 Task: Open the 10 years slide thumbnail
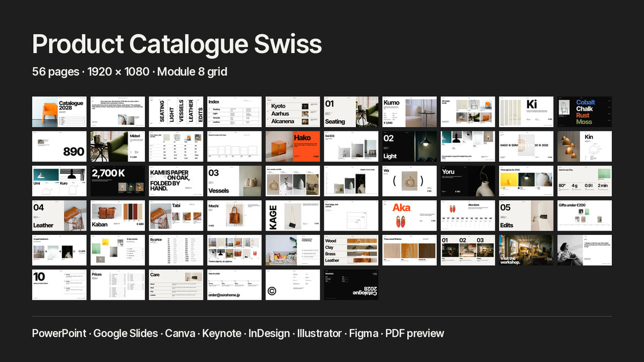pyautogui.click(x=59, y=285)
